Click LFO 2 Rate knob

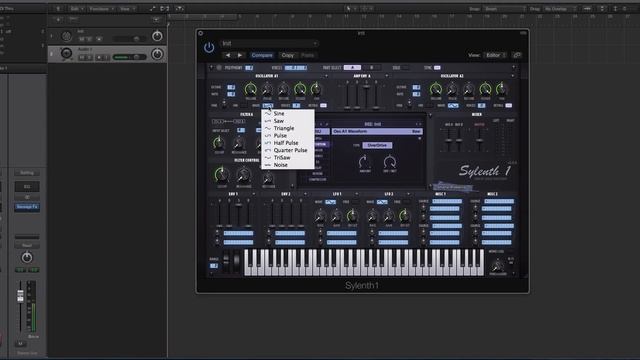[372, 216]
